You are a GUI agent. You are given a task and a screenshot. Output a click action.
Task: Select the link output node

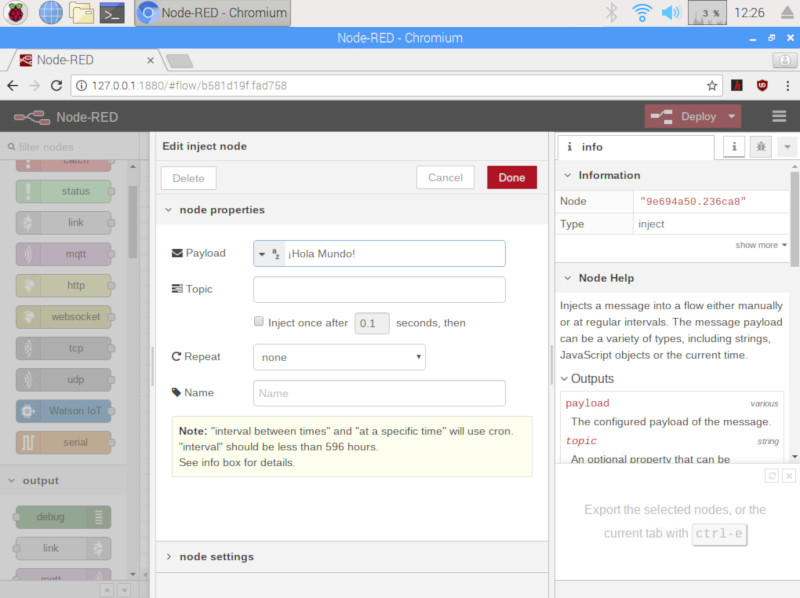64,549
